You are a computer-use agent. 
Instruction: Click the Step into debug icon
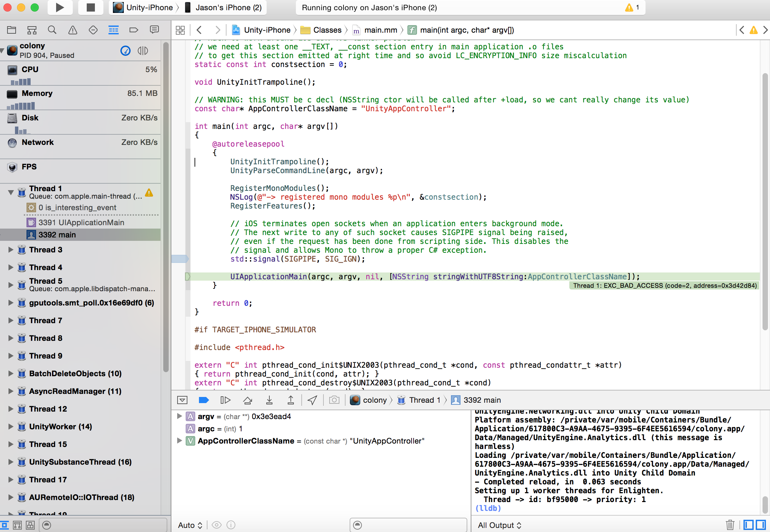tap(269, 400)
